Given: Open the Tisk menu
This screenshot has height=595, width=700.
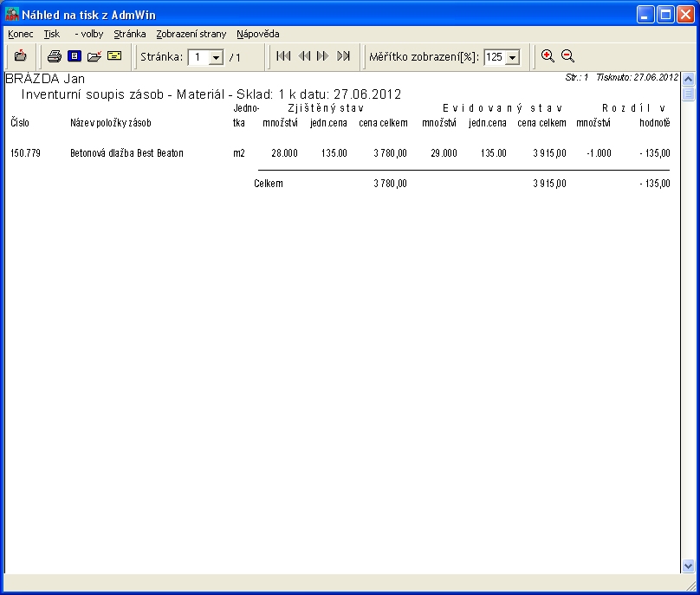Looking at the screenshot, I should click(x=52, y=34).
